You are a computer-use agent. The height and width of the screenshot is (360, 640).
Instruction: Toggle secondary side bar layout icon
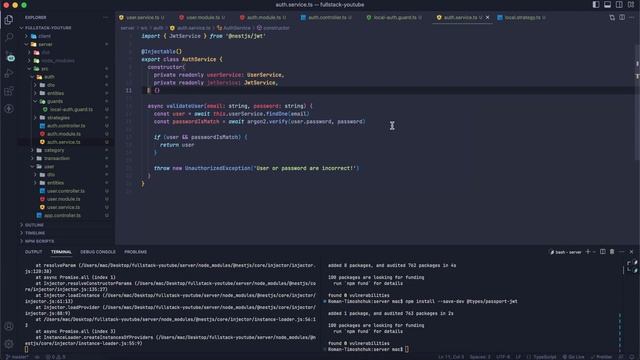(x=619, y=4)
